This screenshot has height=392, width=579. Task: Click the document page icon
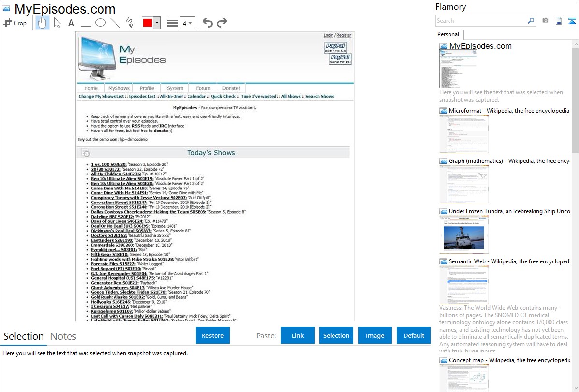click(559, 21)
